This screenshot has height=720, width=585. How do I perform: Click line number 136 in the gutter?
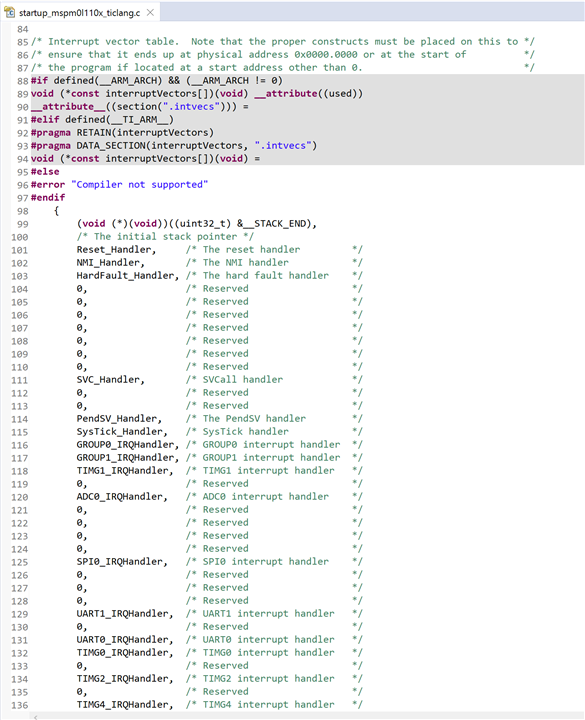click(x=20, y=705)
